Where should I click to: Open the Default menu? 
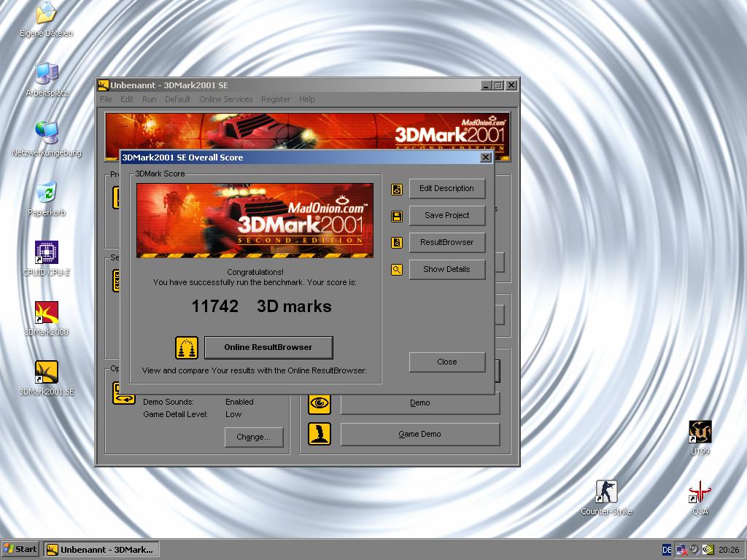177,99
